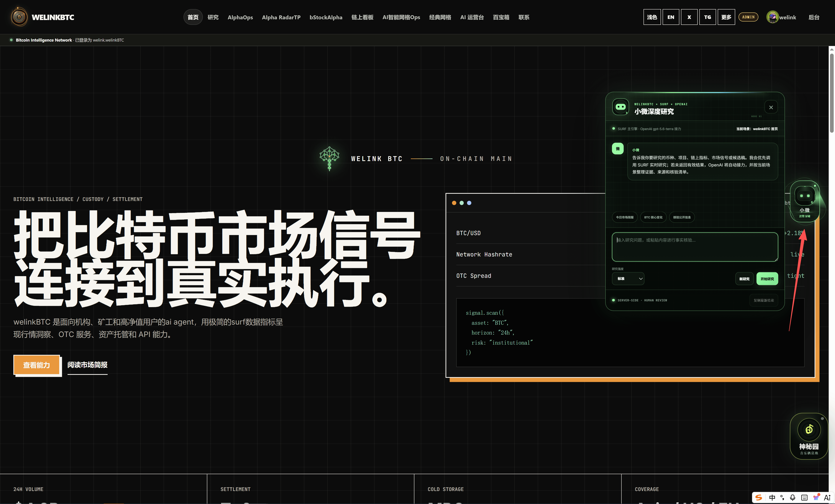
Task: Click the green tree emblem above the hero
Action: tap(329, 158)
